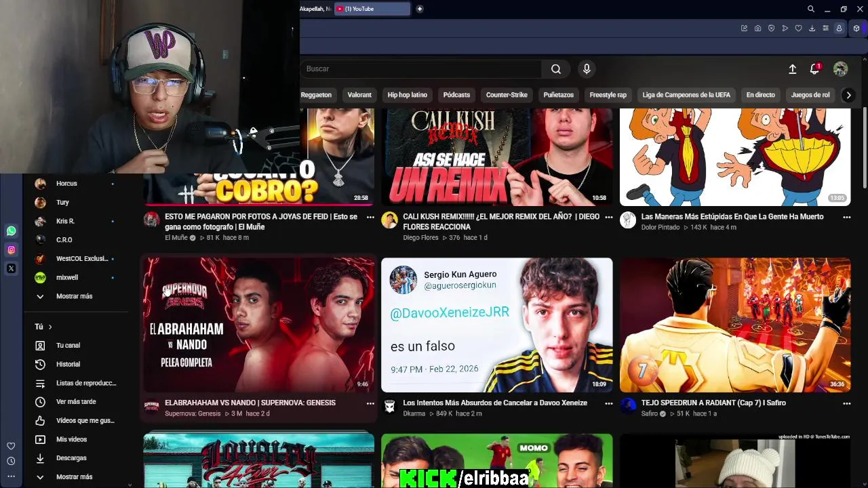The image size is (868, 488).
Task: Open the browser easy setup sliders icon
Action: point(825,28)
